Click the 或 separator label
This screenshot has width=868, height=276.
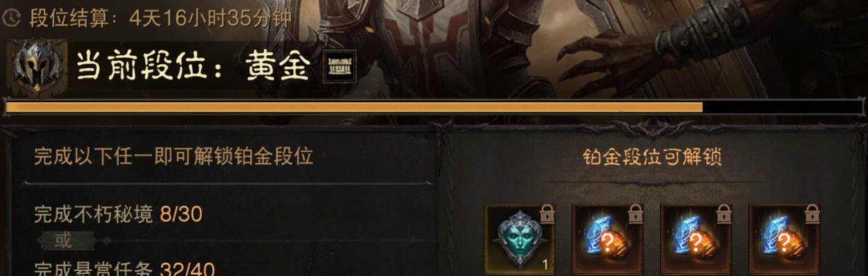[63, 241]
